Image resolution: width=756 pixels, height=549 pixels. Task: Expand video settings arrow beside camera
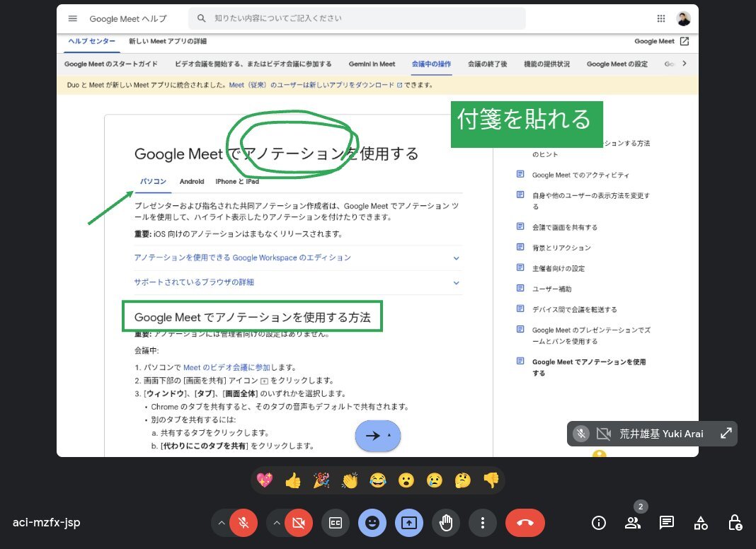tap(277, 523)
